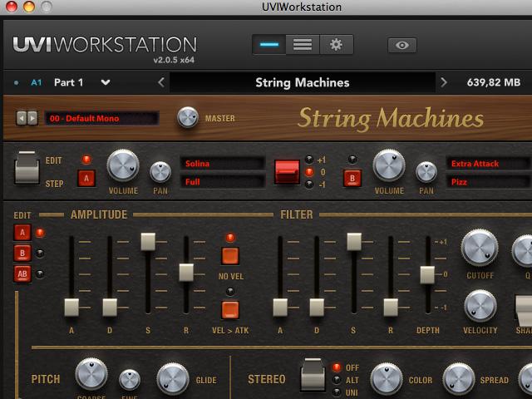532x399 pixels.
Task: Click the 639,82 MB memory readout
Action: tap(494, 82)
